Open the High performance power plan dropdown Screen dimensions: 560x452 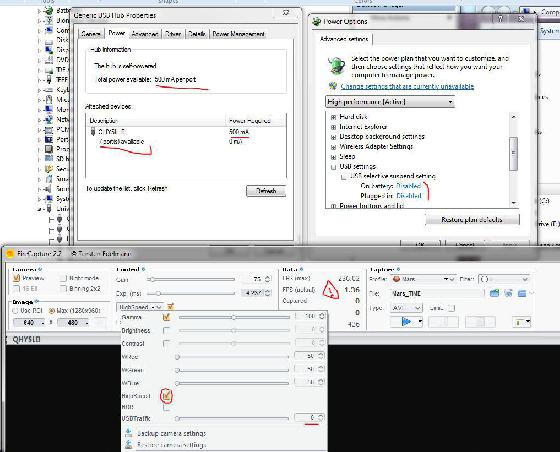click(390, 102)
